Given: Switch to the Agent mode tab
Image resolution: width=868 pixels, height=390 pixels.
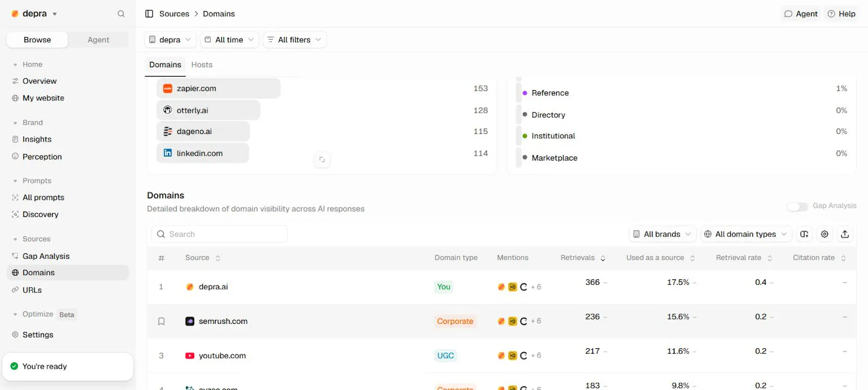Looking at the screenshot, I should point(98,40).
